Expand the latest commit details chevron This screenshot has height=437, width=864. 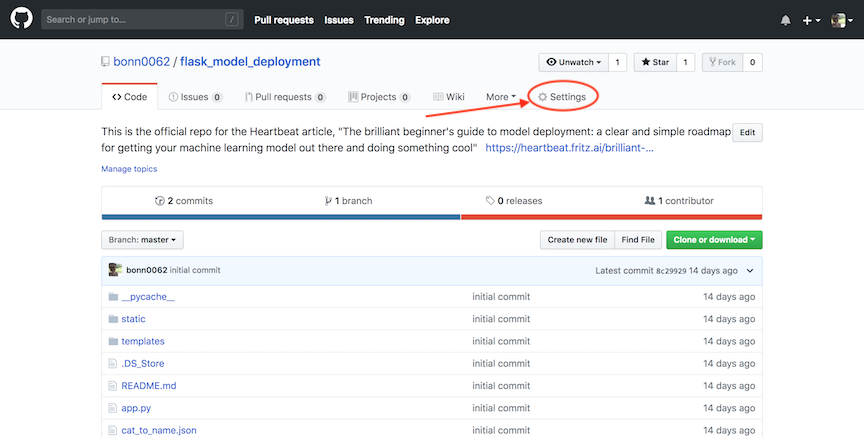(x=750, y=270)
